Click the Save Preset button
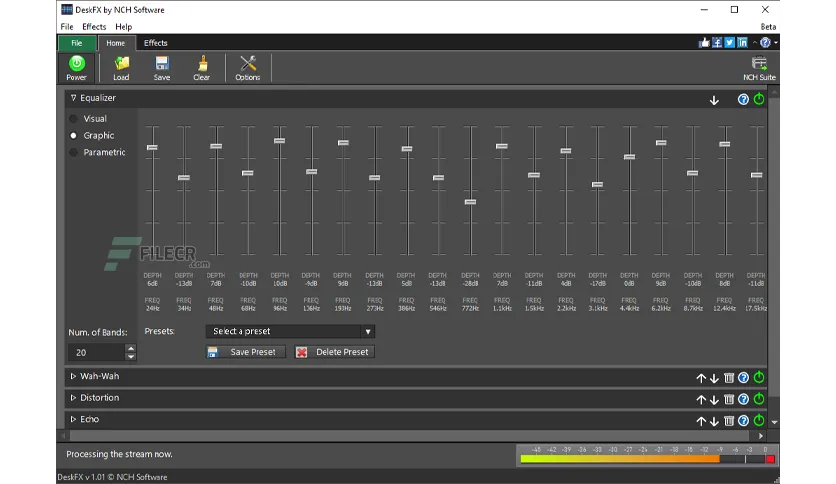This screenshot has width=836, height=484. (246, 352)
